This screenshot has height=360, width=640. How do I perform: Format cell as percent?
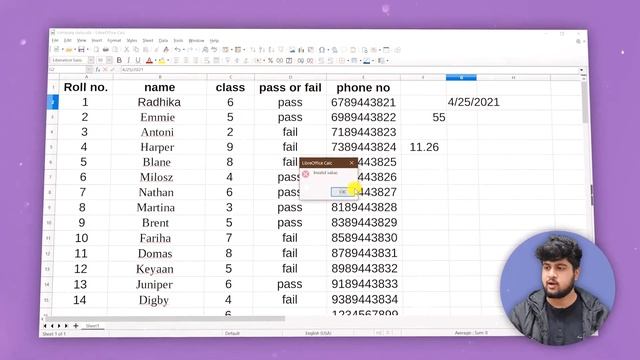coord(270,60)
